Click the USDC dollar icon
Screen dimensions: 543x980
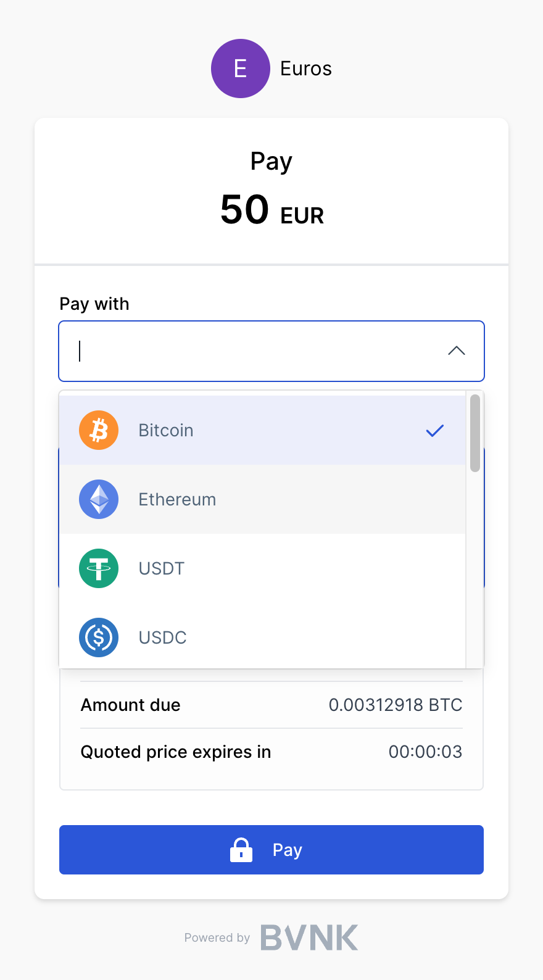click(x=99, y=637)
